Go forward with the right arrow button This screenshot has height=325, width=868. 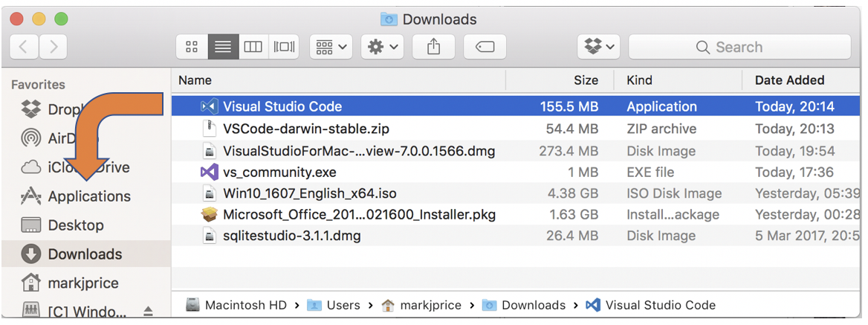click(x=54, y=47)
